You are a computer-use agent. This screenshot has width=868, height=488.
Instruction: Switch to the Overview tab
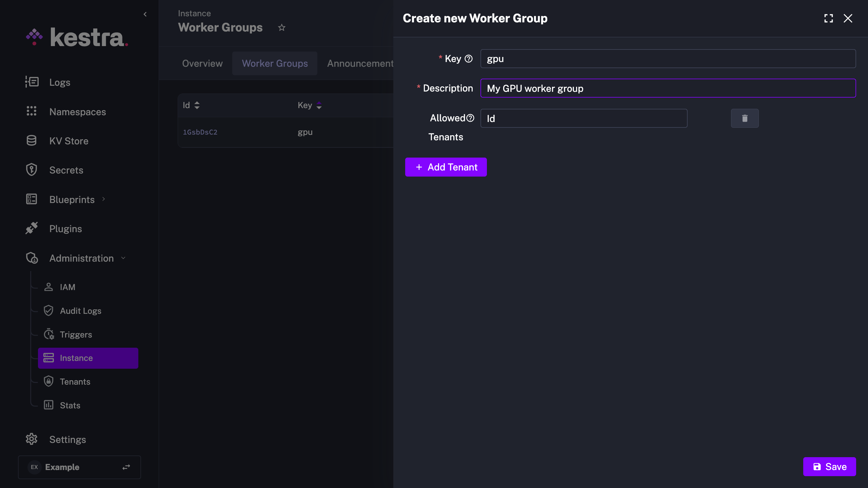tap(202, 63)
